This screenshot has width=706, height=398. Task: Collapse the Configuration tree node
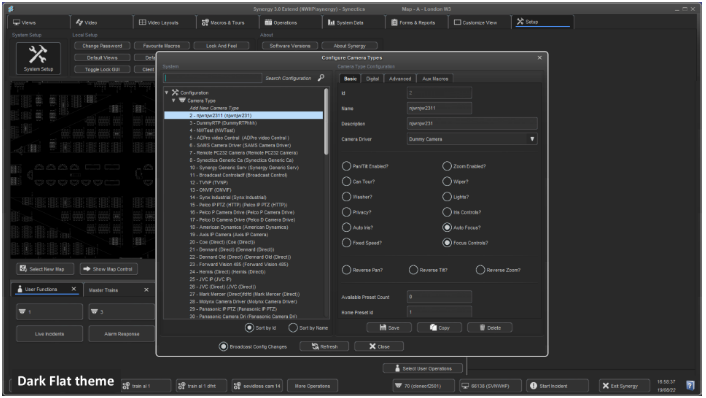(167, 92)
